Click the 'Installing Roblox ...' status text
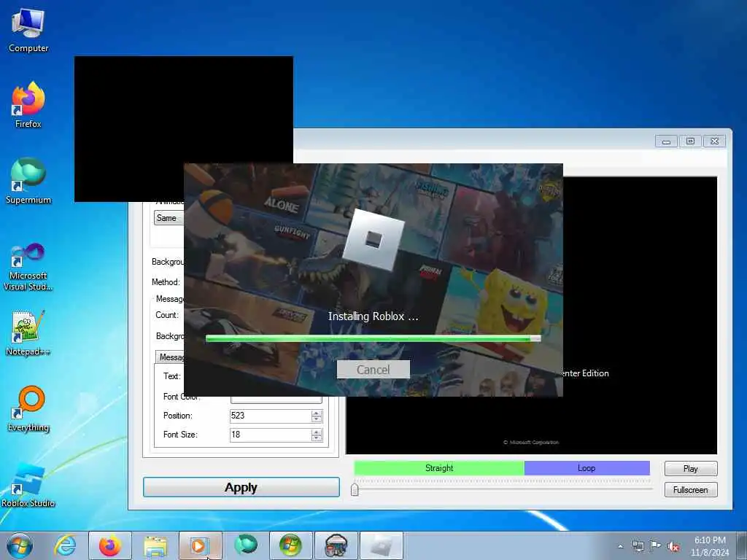Viewport: 747px width, 560px height. pos(373,316)
